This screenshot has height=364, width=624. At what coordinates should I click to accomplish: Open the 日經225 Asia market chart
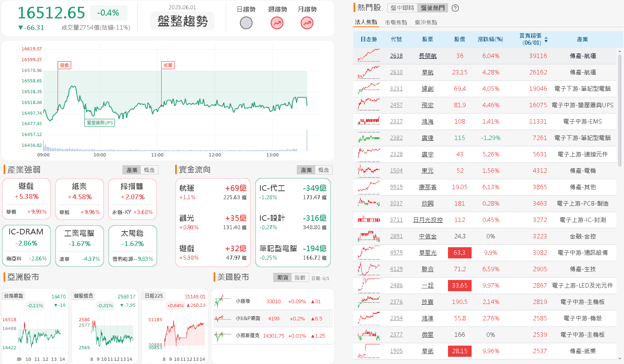[x=175, y=326]
